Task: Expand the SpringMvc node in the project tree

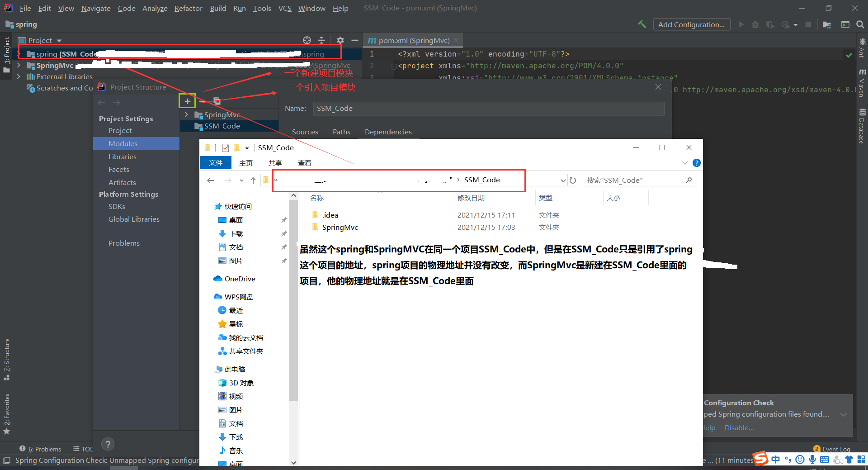Action: pos(19,65)
